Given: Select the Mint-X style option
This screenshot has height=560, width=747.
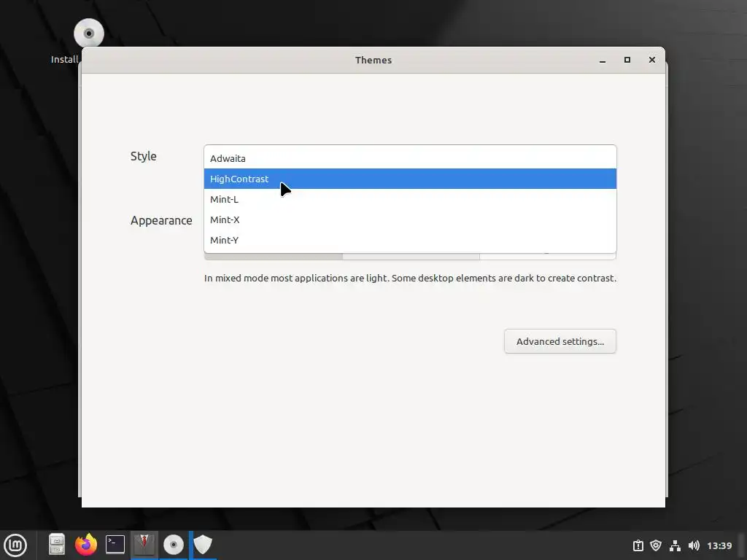Looking at the screenshot, I should (x=410, y=219).
